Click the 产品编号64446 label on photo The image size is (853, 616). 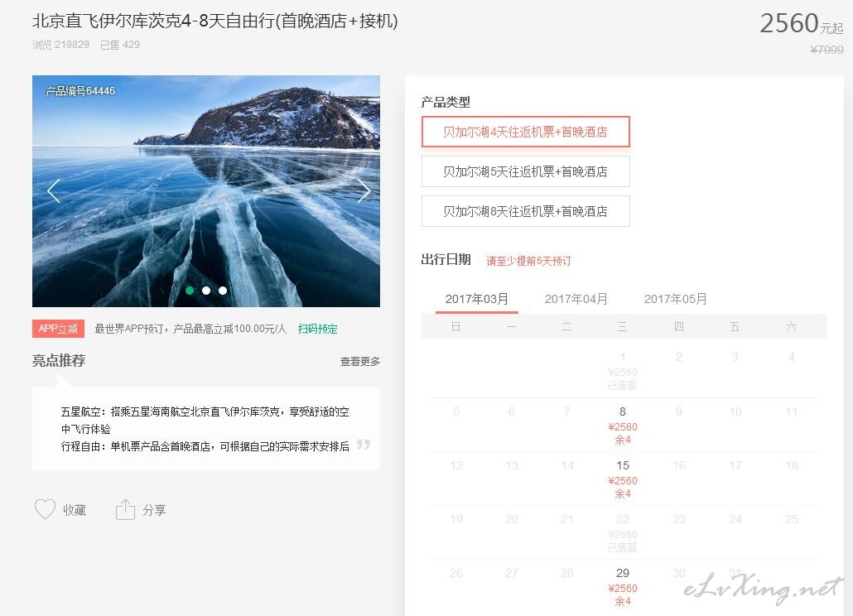pyautogui.click(x=80, y=91)
